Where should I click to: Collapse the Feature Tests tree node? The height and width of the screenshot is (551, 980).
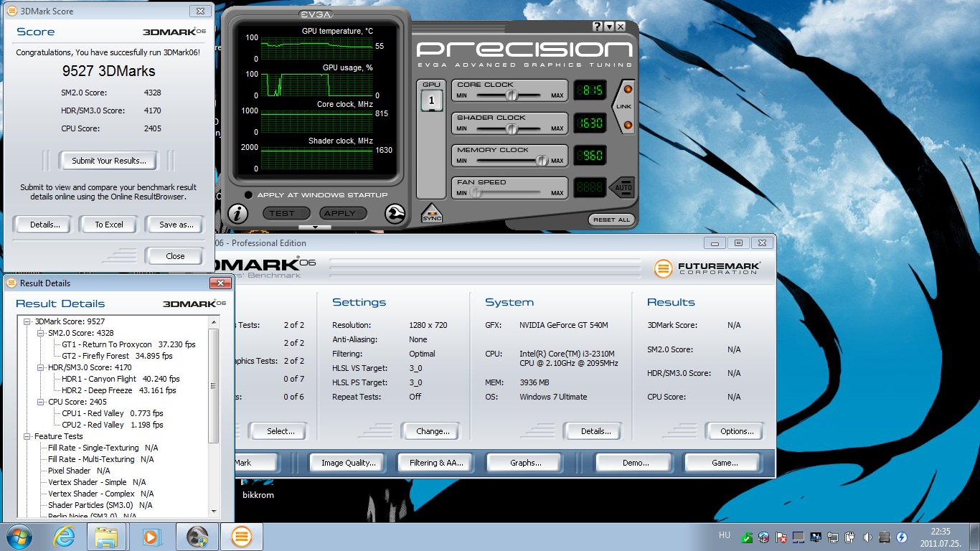[27, 436]
